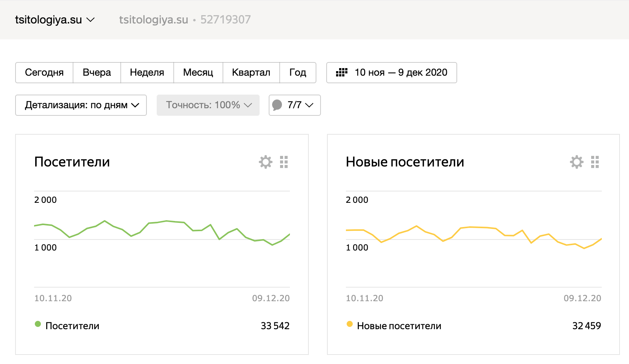Open settings gear on Новые посетители widget

pyautogui.click(x=576, y=162)
